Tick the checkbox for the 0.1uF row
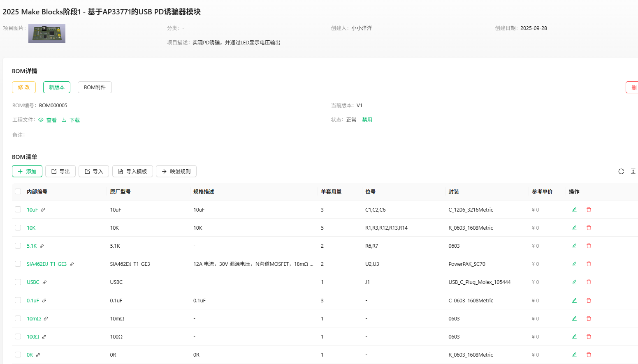The width and height of the screenshot is (638, 364). (x=18, y=300)
